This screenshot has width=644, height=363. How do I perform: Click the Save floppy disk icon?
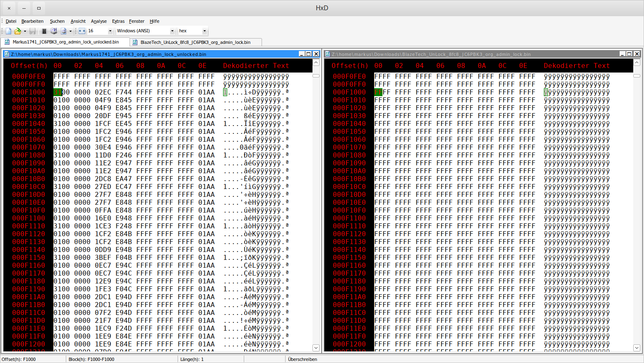pos(32,31)
